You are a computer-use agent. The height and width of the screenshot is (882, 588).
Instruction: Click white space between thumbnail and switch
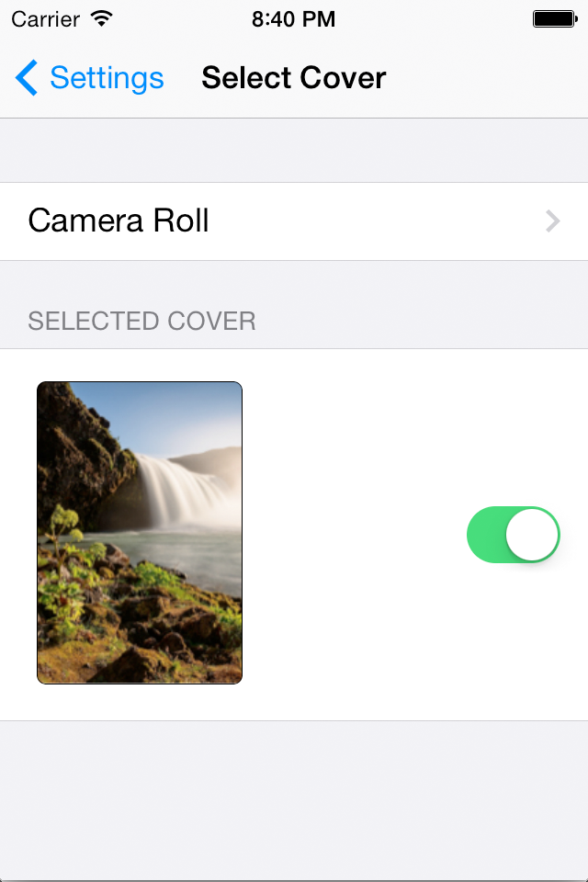click(354, 535)
